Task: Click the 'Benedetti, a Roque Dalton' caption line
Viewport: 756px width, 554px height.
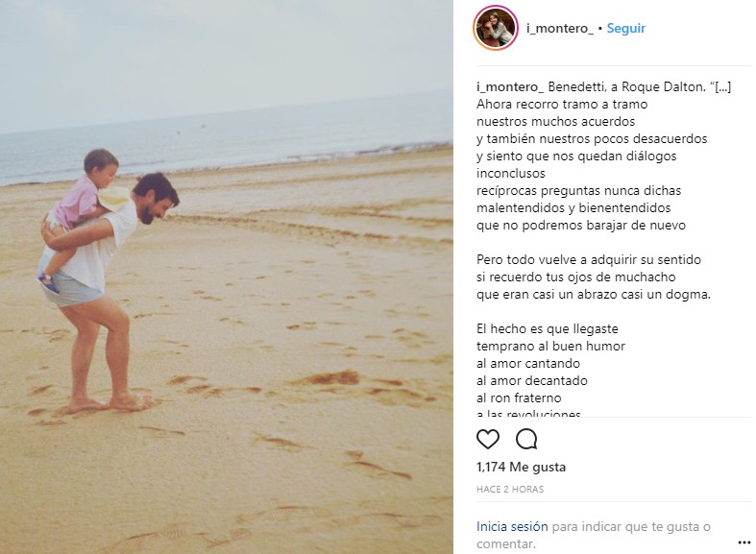Action: 626,87
